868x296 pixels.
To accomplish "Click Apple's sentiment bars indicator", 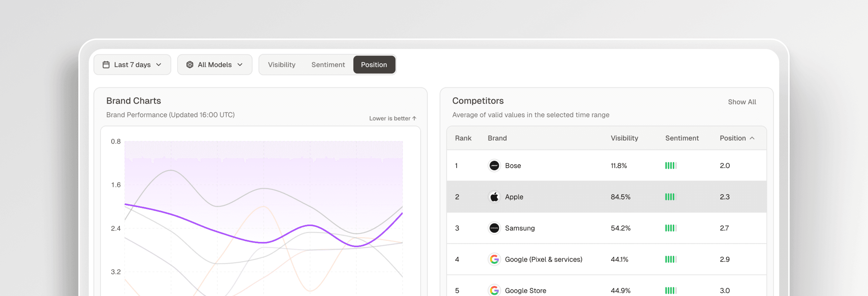I will tap(671, 197).
